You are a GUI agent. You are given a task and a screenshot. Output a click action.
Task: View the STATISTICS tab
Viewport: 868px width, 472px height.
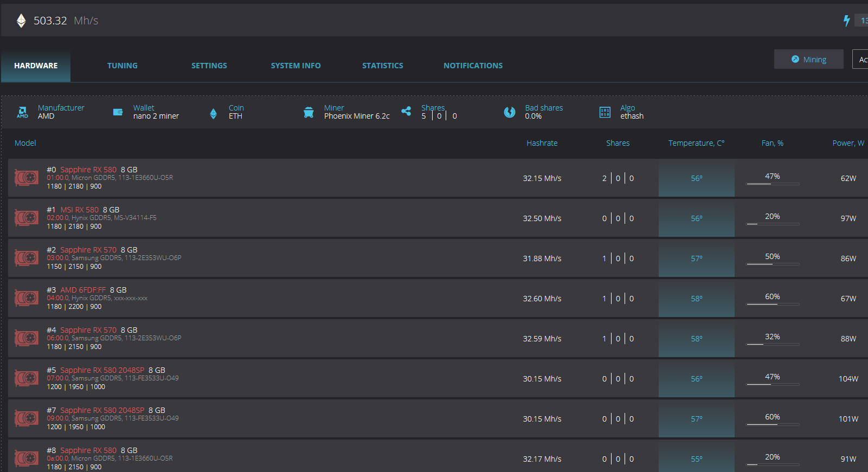[383, 66]
